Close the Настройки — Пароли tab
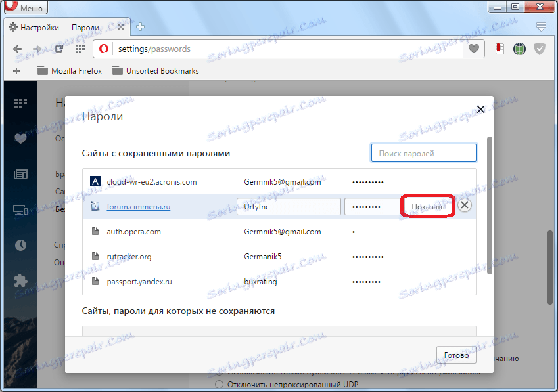558x392 pixels. pyautogui.click(x=121, y=27)
